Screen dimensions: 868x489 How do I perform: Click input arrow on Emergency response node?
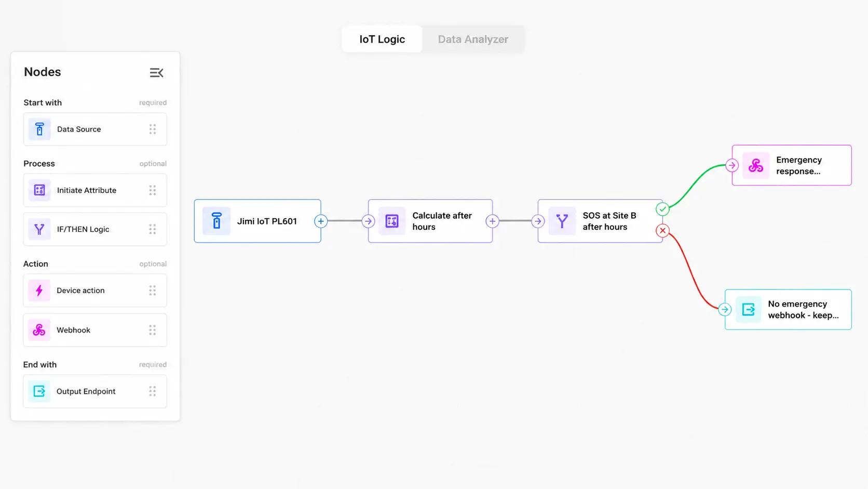click(x=732, y=165)
